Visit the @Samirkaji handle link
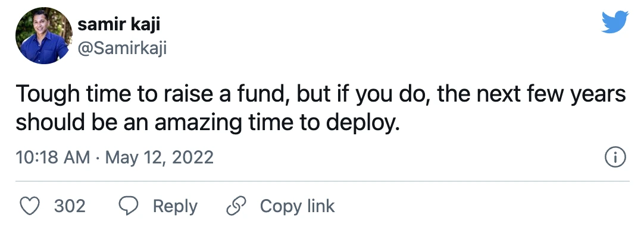 pyautogui.click(x=122, y=49)
